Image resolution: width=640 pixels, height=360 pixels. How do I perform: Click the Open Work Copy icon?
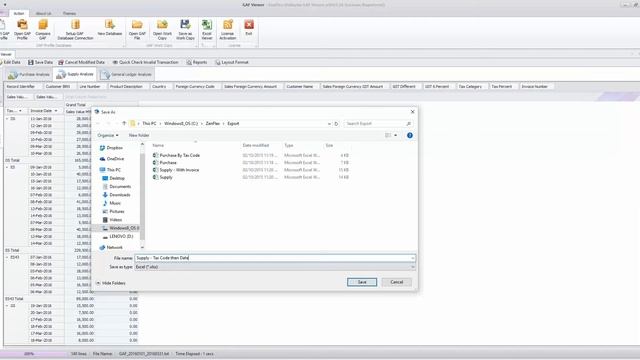pyautogui.click(x=162, y=29)
